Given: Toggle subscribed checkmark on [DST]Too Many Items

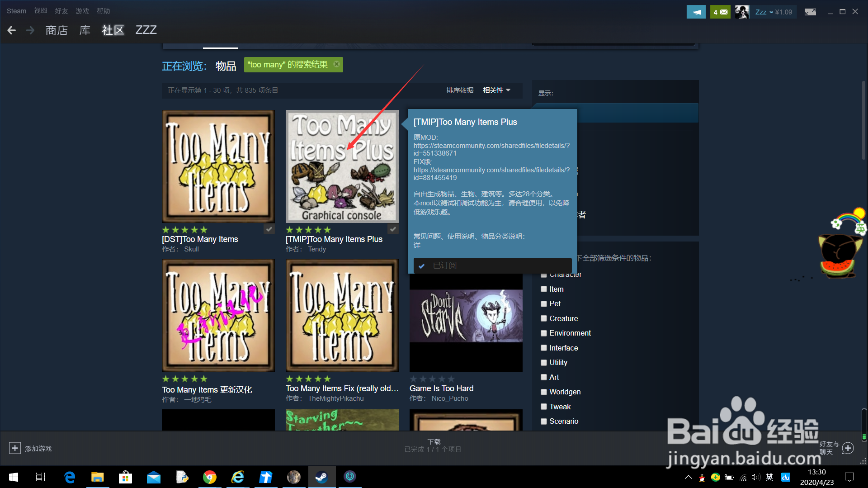Looking at the screenshot, I should click(269, 229).
